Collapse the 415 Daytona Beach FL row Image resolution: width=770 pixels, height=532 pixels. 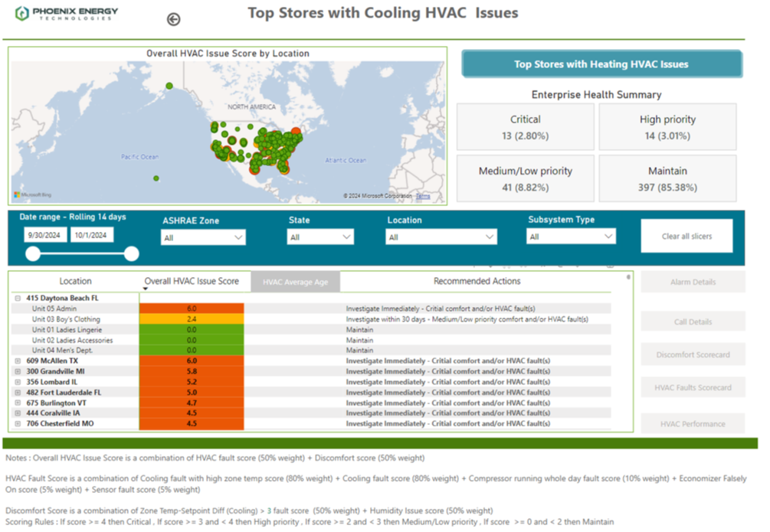[x=18, y=298]
